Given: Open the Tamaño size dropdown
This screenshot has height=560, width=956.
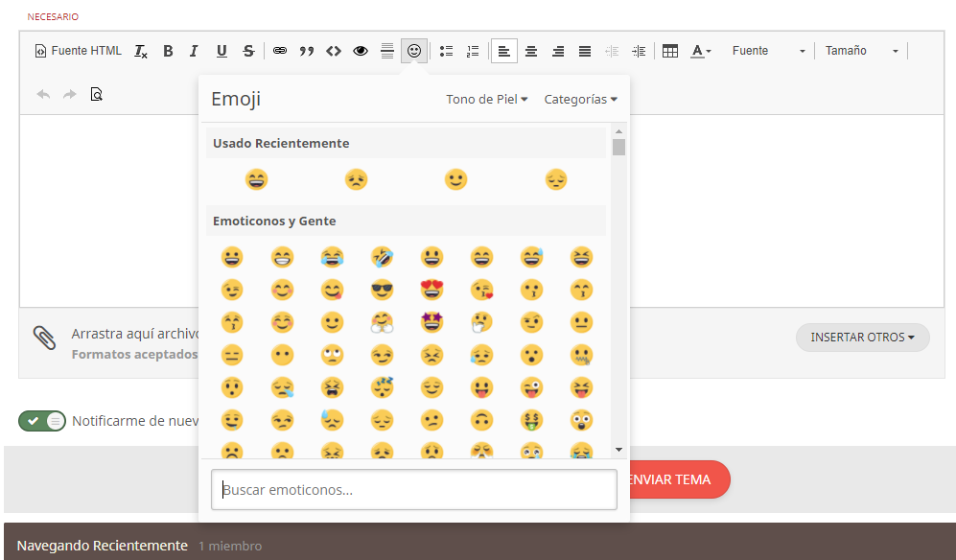Looking at the screenshot, I should [860, 51].
